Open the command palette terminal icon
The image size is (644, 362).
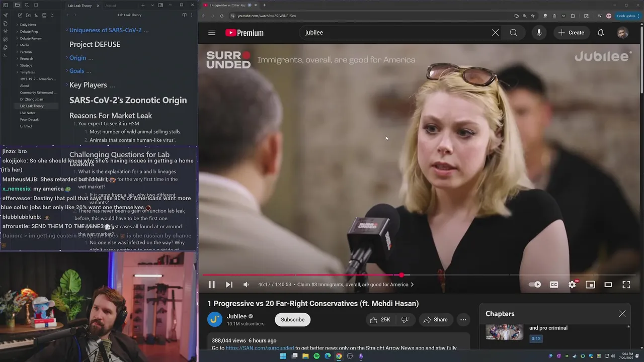coord(6,55)
